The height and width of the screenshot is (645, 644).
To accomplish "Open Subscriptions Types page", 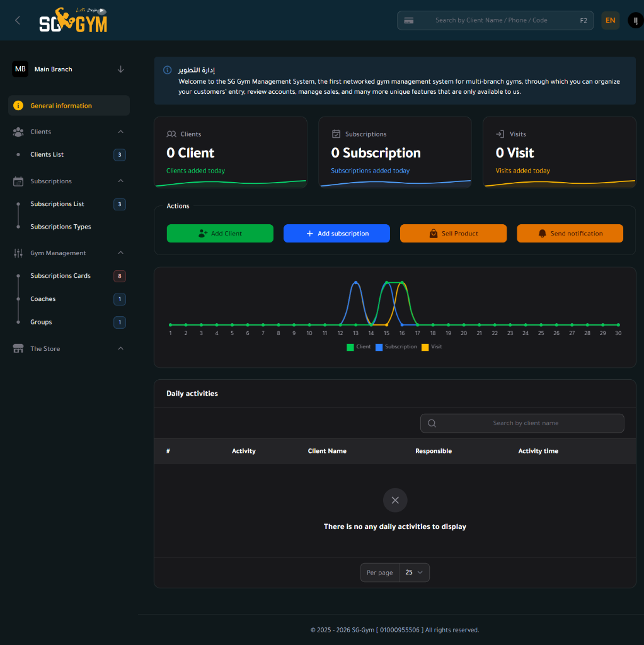I will pos(60,227).
